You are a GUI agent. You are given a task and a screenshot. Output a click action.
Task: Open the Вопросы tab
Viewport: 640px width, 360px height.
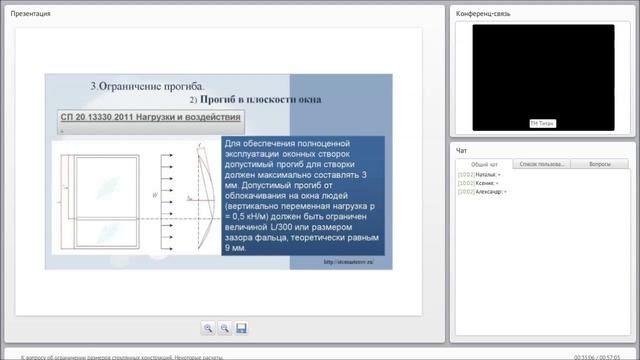coord(600,164)
